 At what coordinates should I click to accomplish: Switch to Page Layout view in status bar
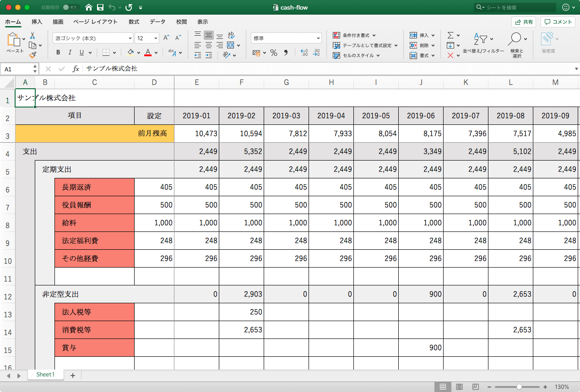tap(459, 387)
